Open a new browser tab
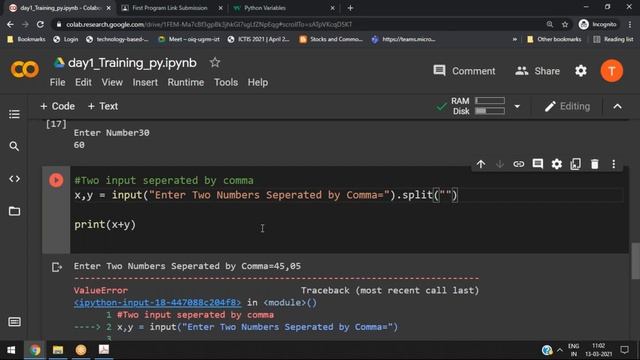 coord(350,8)
